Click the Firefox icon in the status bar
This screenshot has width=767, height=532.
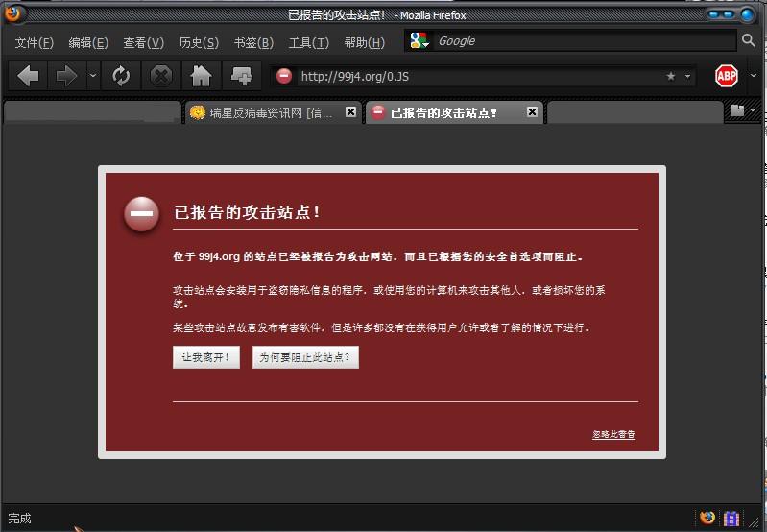[707, 518]
